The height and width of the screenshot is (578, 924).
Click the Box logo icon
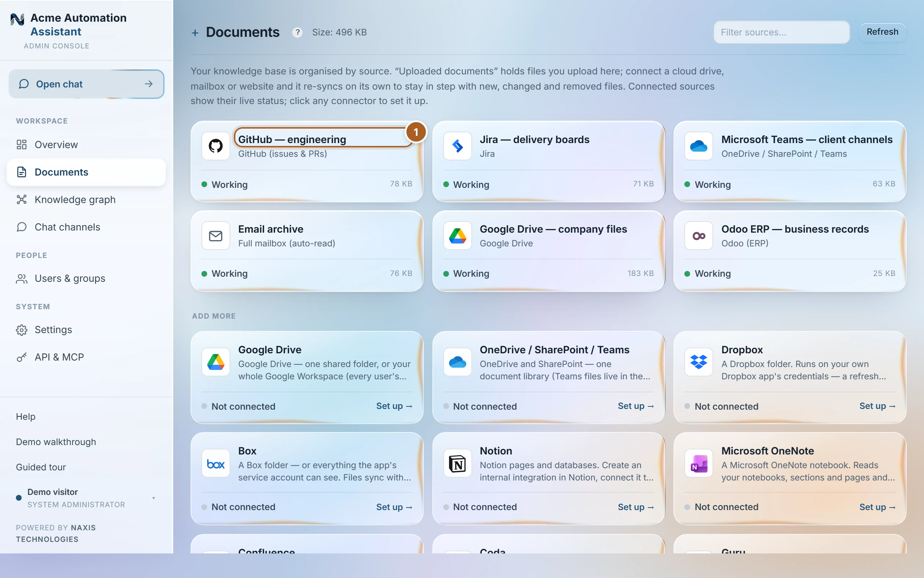point(216,463)
